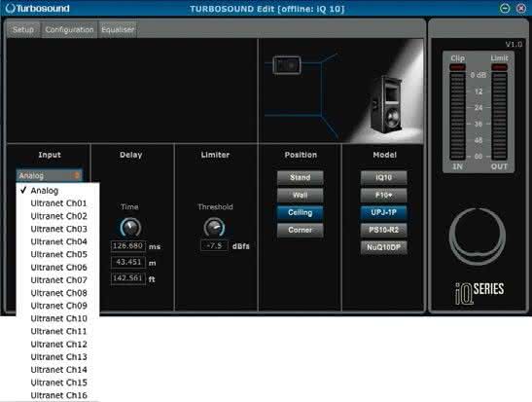This screenshot has height=402, width=532.
Task: Choose Ultranet Ch16 input
Action: point(57,395)
